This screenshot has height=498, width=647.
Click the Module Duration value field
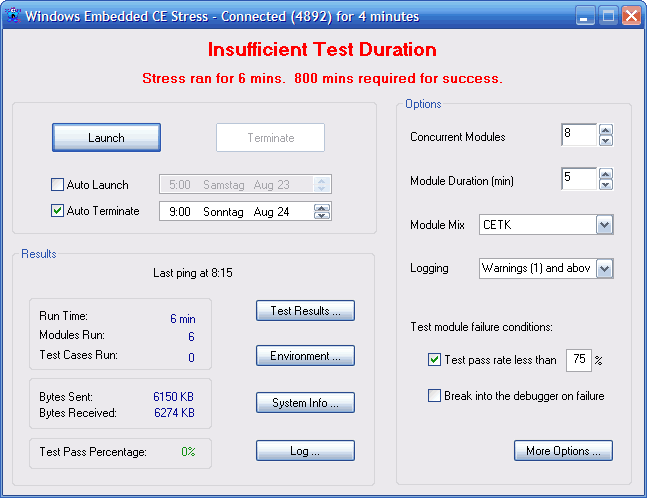[579, 179]
